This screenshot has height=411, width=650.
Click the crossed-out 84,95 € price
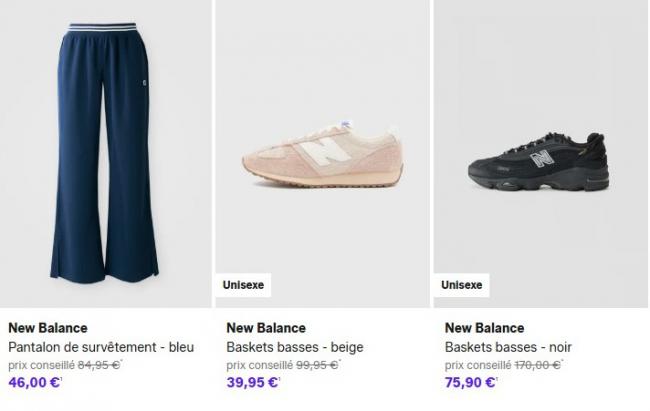pos(98,365)
